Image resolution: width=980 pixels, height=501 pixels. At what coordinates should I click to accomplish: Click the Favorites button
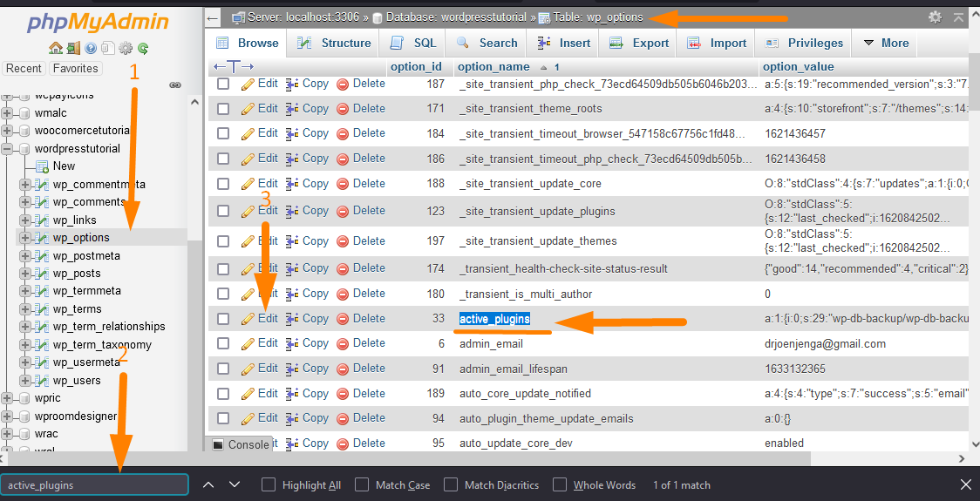75,69
